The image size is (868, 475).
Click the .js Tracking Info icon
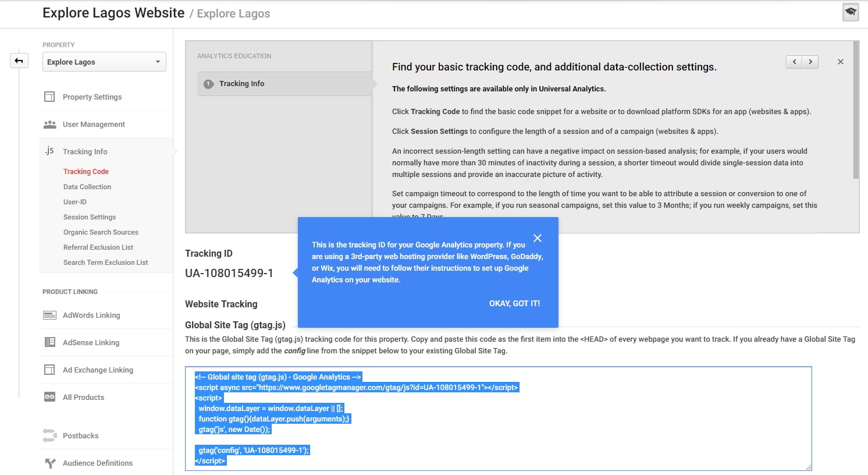tap(50, 151)
